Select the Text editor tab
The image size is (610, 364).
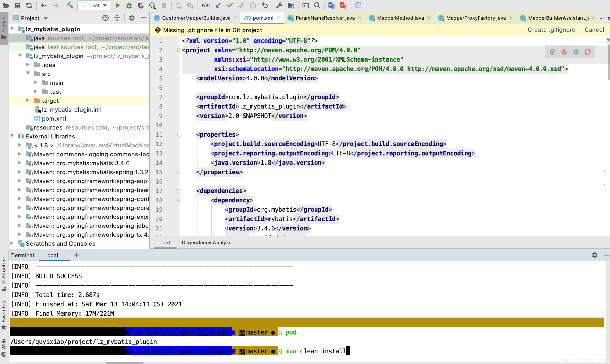(x=165, y=242)
